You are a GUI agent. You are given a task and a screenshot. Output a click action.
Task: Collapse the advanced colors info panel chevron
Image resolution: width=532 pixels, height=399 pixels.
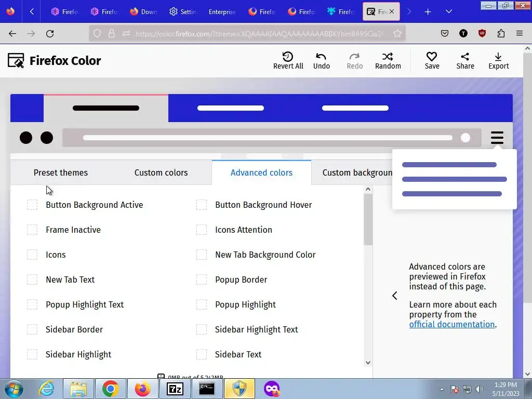tap(395, 296)
